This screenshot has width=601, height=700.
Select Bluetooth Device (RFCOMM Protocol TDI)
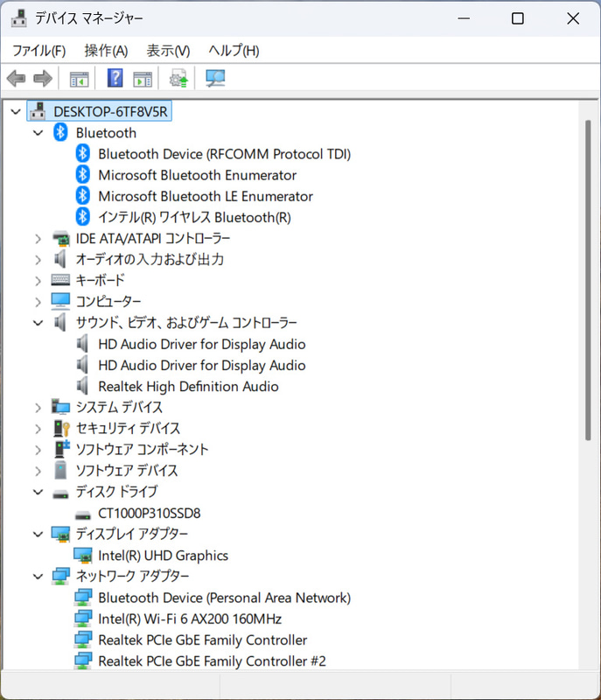(225, 154)
